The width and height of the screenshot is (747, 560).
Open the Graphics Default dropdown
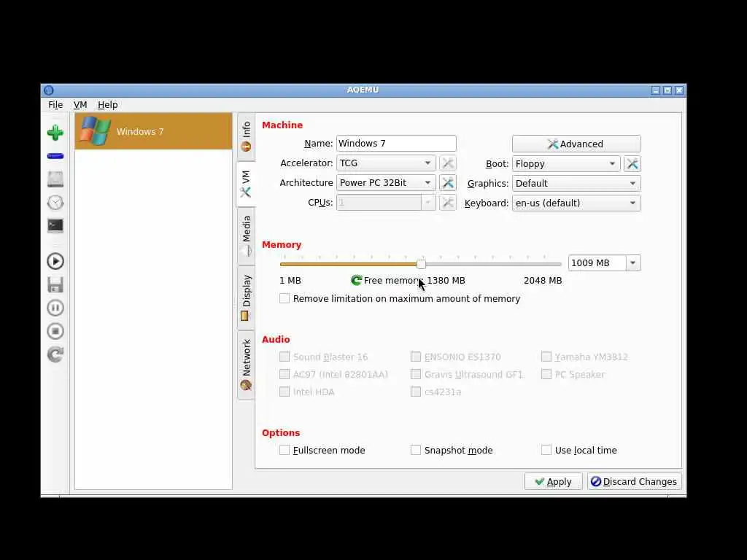(x=576, y=183)
